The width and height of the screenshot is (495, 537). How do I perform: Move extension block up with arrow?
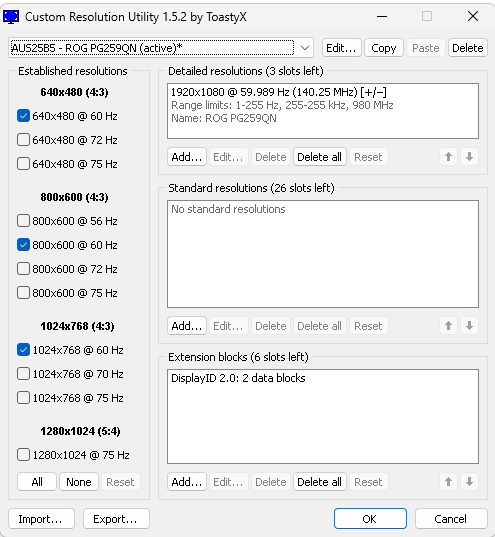(448, 482)
